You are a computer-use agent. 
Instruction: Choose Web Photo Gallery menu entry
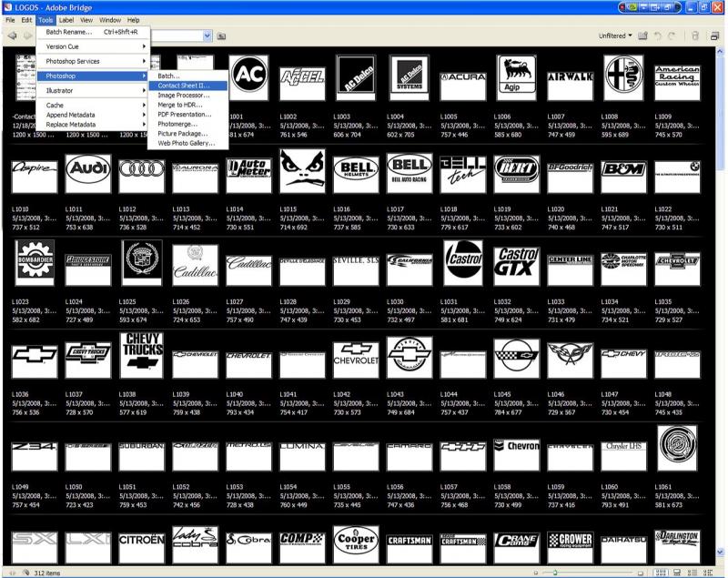tap(187, 144)
